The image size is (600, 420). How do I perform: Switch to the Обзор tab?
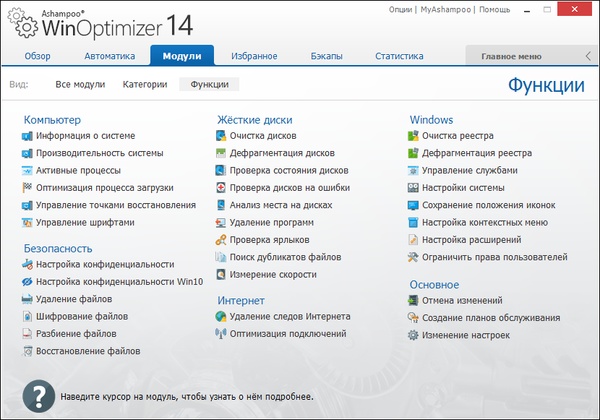(37, 56)
